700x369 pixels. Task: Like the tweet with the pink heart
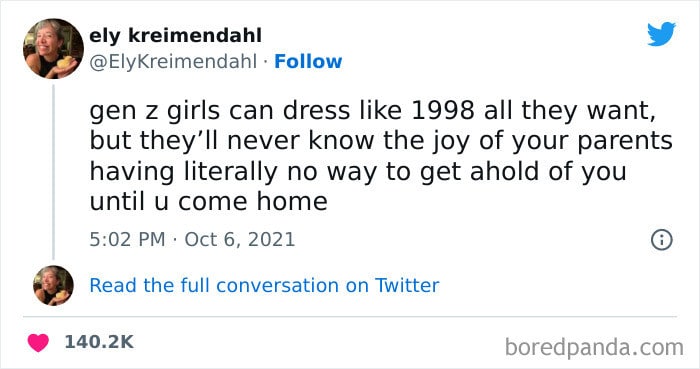(x=38, y=342)
